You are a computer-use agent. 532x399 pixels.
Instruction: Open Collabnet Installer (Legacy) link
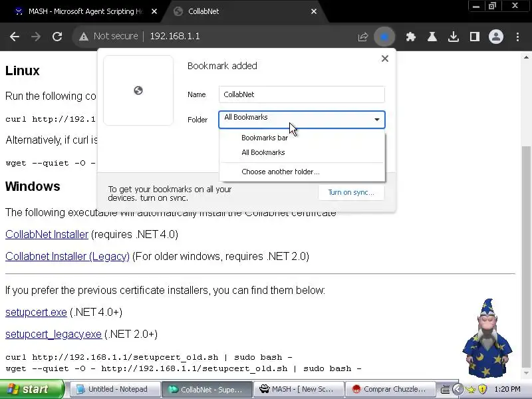click(x=68, y=257)
